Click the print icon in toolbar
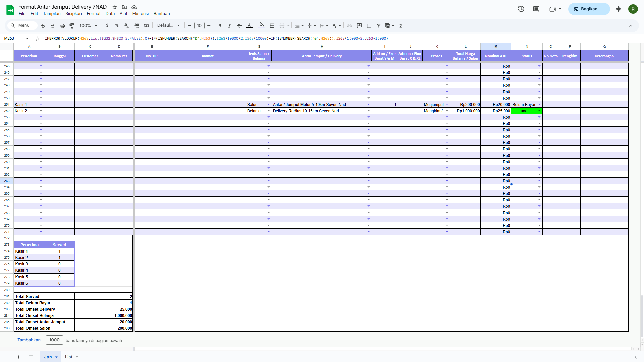The width and height of the screenshot is (644, 362). click(x=62, y=26)
